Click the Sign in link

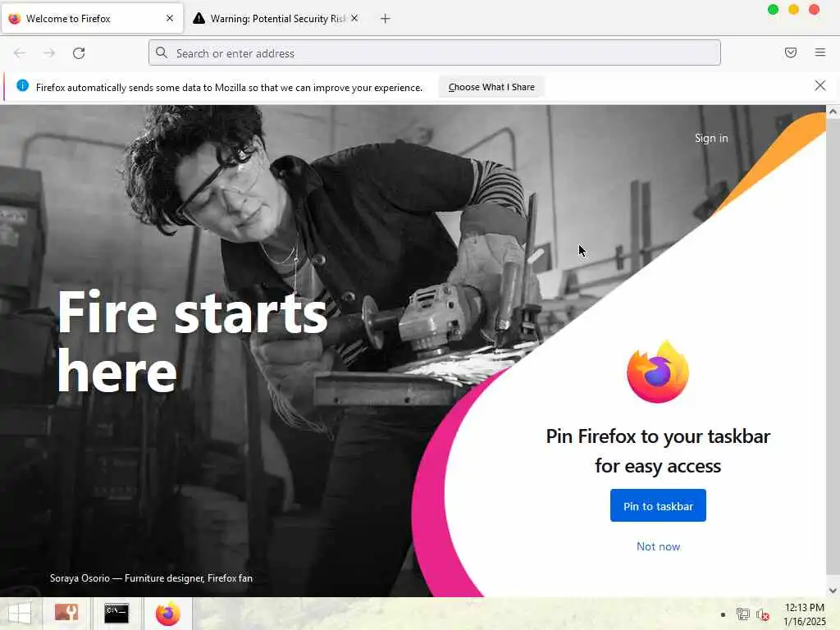tap(711, 138)
